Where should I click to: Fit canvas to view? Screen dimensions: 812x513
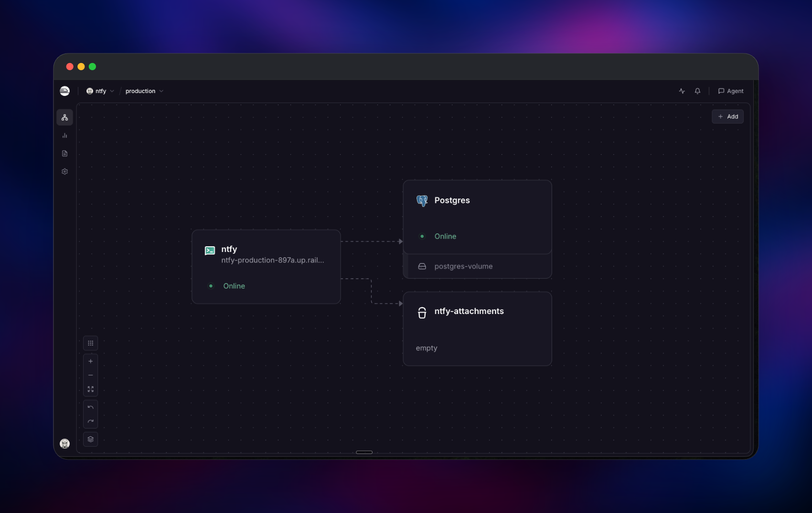click(x=90, y=389)
